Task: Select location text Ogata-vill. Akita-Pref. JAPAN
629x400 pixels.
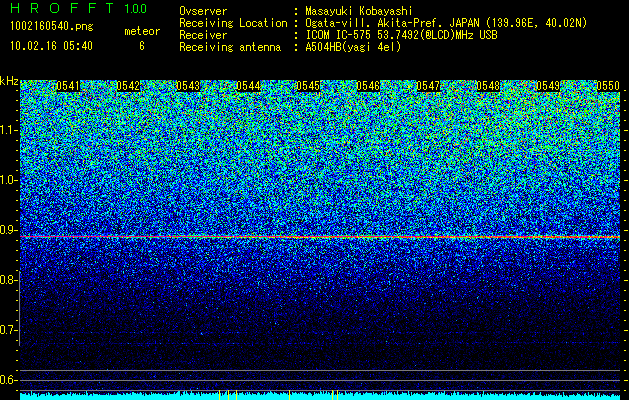Action: pos(392,23)
